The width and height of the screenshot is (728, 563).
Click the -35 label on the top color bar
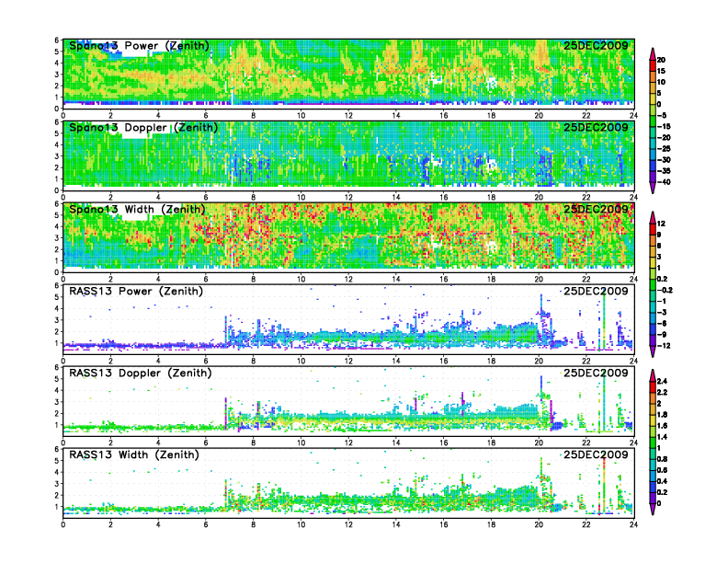click(x=664, y=171)
